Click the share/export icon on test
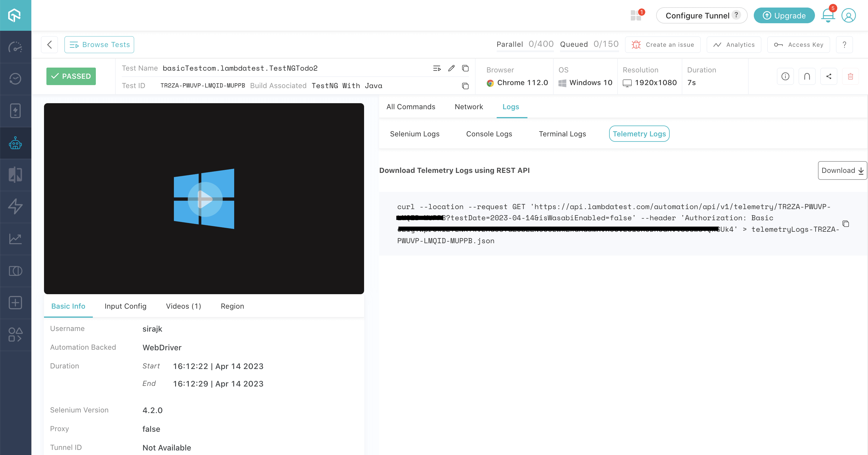868x455 pixels. point(829,76)
